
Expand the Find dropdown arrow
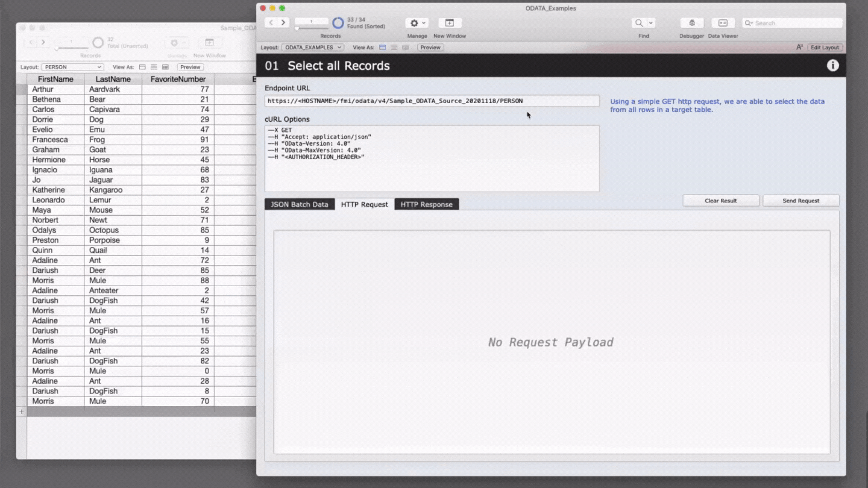(x=650, y=22)
